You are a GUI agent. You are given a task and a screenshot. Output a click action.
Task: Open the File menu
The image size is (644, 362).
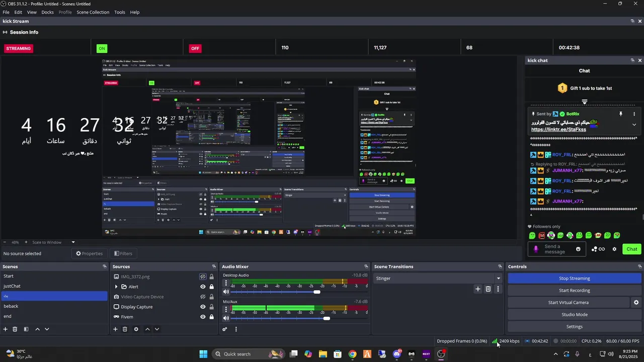[x=6, y=12]
